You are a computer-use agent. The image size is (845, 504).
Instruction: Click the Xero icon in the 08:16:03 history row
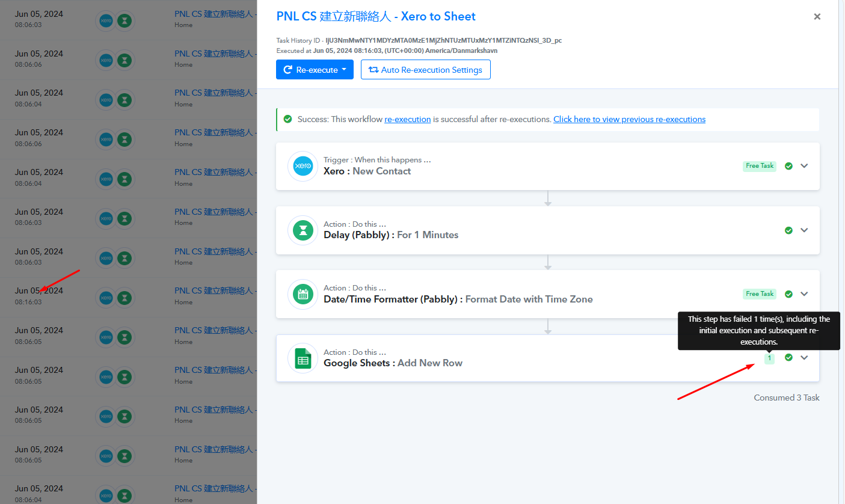click(106, 298)
